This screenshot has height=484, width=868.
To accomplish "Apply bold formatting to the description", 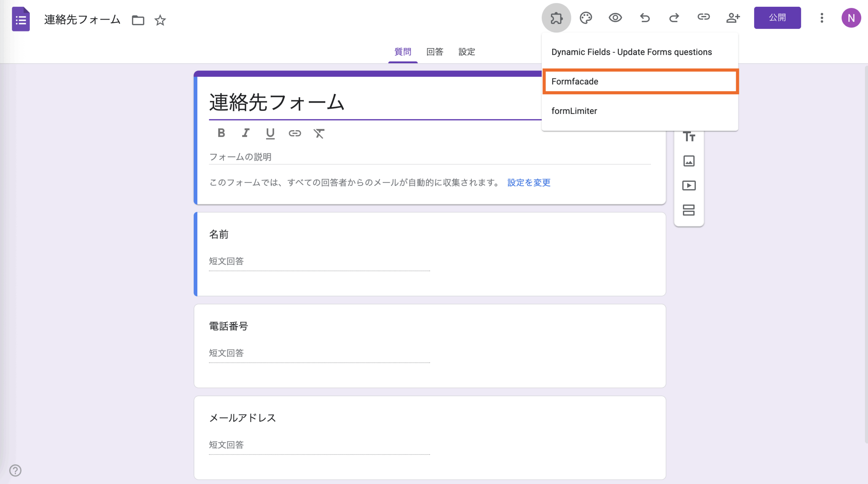I will click(221, 133).
